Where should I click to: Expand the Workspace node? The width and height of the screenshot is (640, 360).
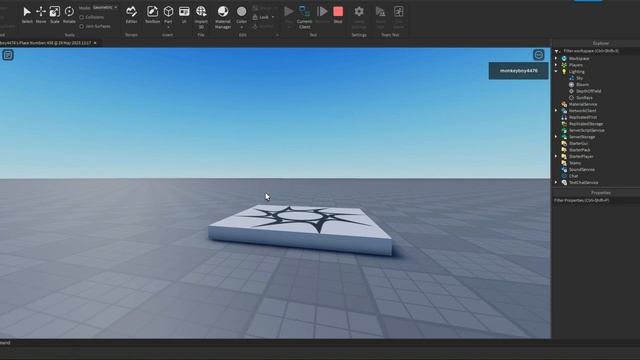(556, 59)
